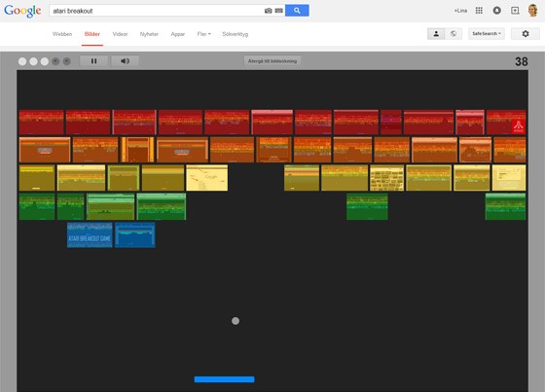This screenshot has height=392, width=545.
Task: Switch to global results globe icon
Action: (x=454, y=34)
